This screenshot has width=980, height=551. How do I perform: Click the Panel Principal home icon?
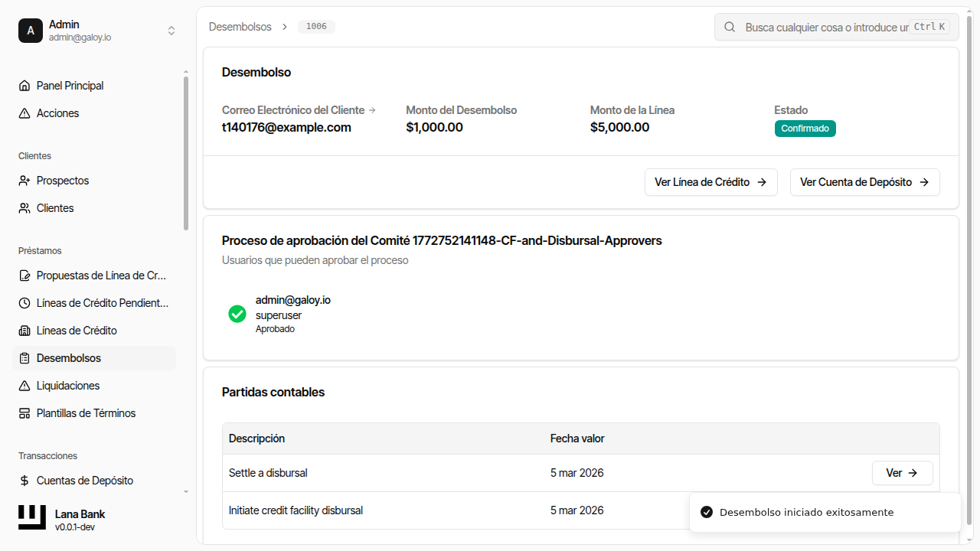point(24,86)
